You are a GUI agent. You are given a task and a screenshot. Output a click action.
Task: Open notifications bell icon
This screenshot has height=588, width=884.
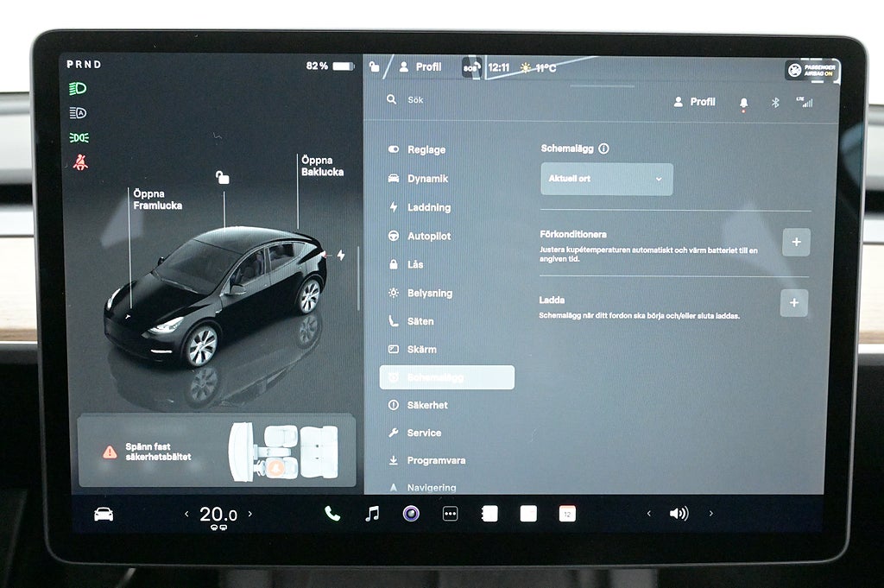coord(744,103)
